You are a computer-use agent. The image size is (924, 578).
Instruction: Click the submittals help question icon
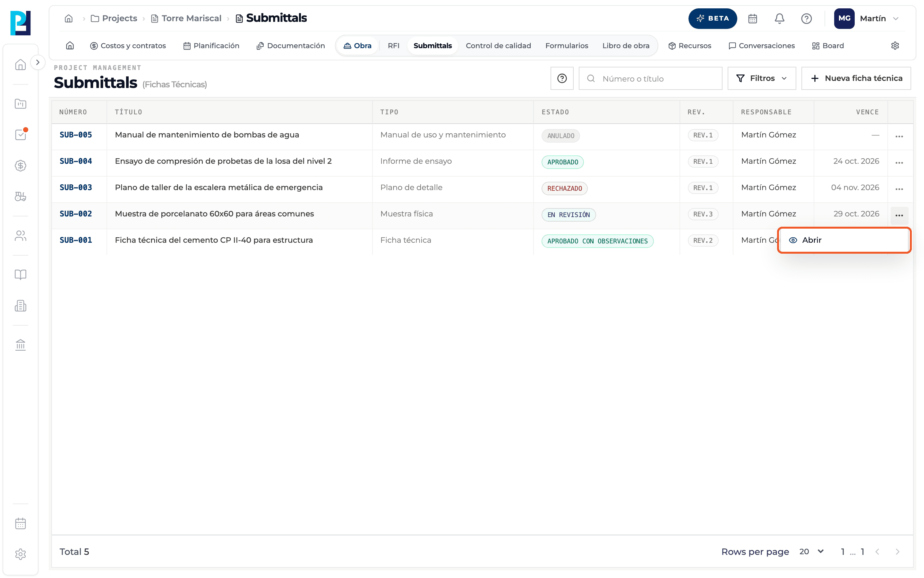562,78
